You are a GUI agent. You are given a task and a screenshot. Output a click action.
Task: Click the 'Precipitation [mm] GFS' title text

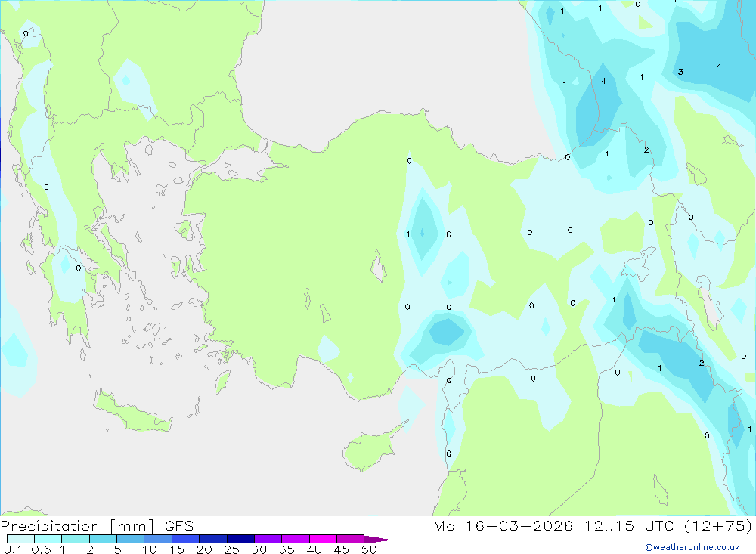[97, 526]
